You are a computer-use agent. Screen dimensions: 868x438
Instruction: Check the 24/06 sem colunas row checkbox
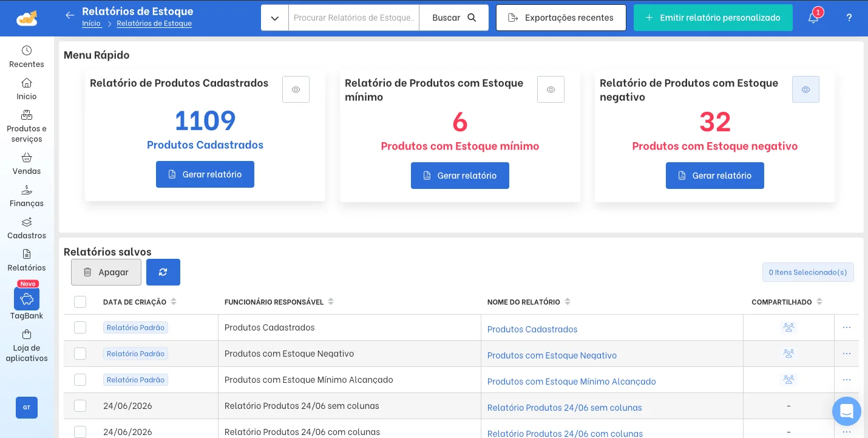[x=80, y=406]
